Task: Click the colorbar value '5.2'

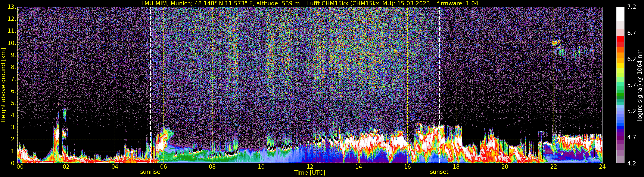Action: [x=632, y=111]
